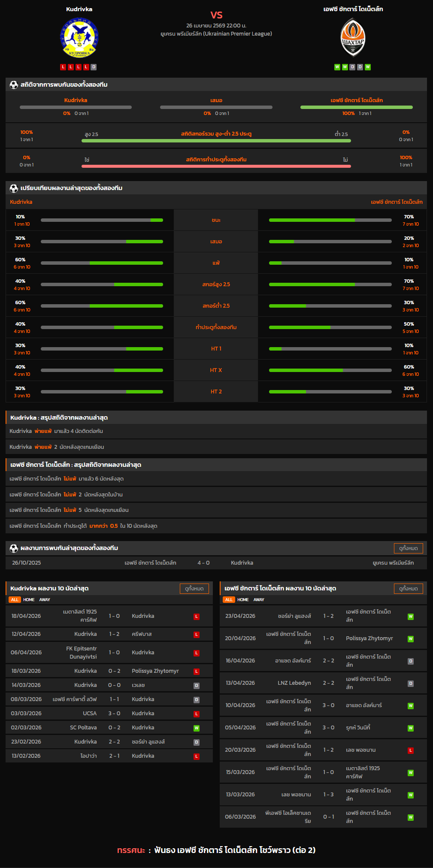This screenshot has height=868, width=433.
Task: Click the gray D badge under Kudrivka logo
Action: click(94, 67)
